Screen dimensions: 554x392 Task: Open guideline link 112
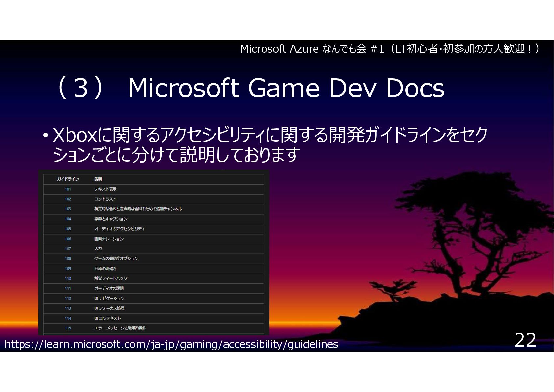click(68, 298)
